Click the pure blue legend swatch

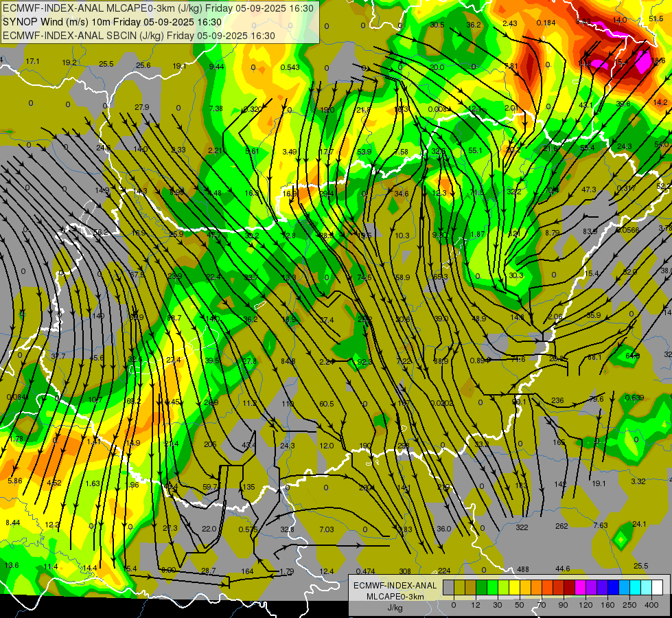click(x=614, y=588)
